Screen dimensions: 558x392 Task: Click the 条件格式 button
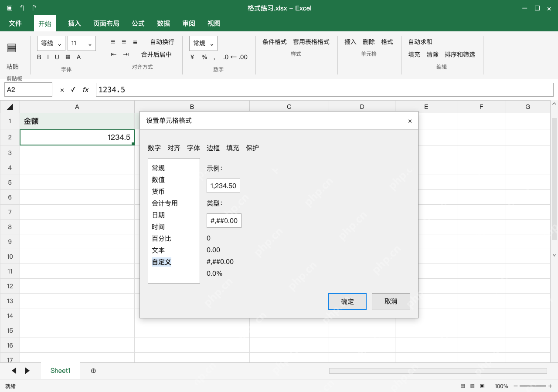(x=275, y=42)
